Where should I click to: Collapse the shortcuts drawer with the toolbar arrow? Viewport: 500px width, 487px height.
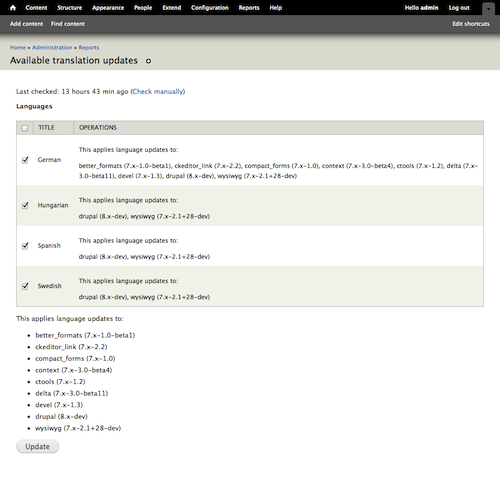pos(488,9)
